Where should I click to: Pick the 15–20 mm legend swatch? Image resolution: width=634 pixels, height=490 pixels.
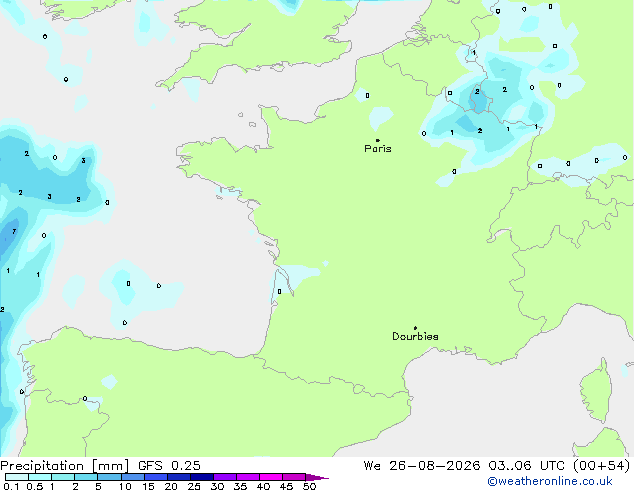(155, 477)
